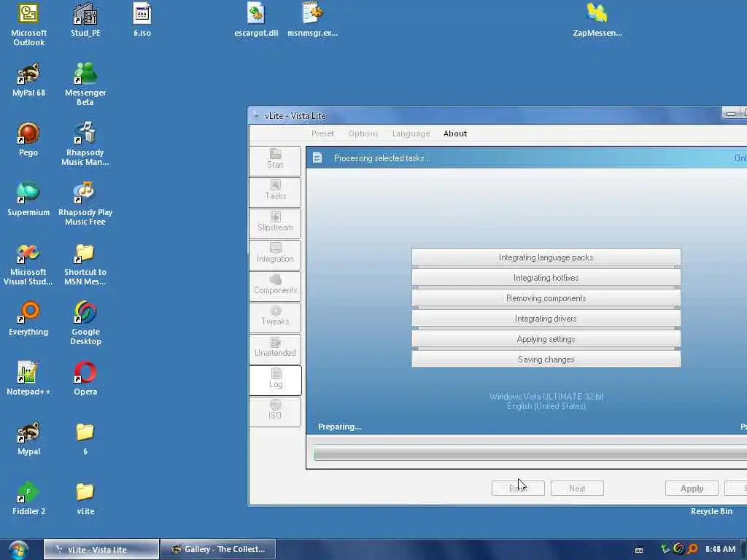747x560 pixels.
Task: Click the swirl tray icon
Action: pyautogui.click(x=679, y=549)
